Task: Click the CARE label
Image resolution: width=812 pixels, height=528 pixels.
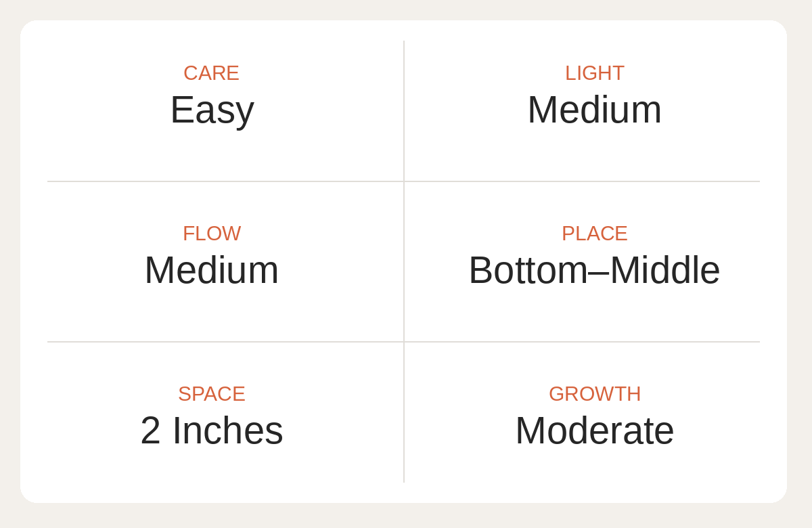Action: tap(211, 73)
